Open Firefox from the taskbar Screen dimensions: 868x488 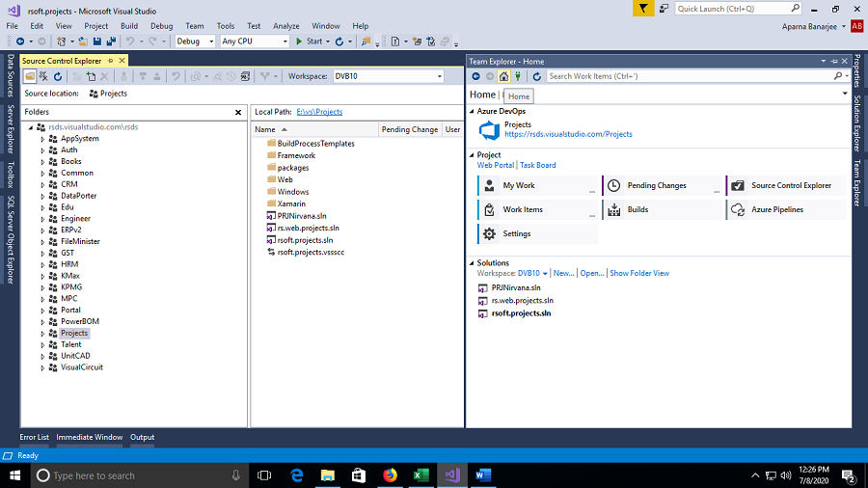tap(391, 475)
